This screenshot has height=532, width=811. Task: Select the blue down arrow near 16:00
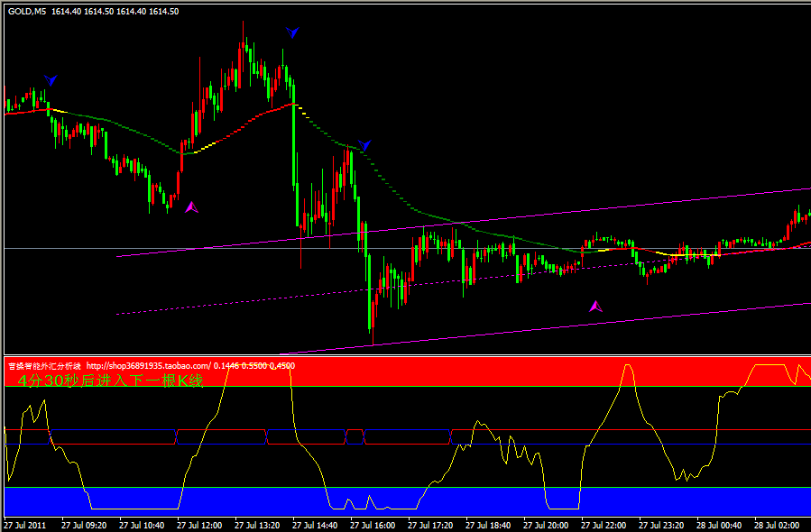[364, 145]
